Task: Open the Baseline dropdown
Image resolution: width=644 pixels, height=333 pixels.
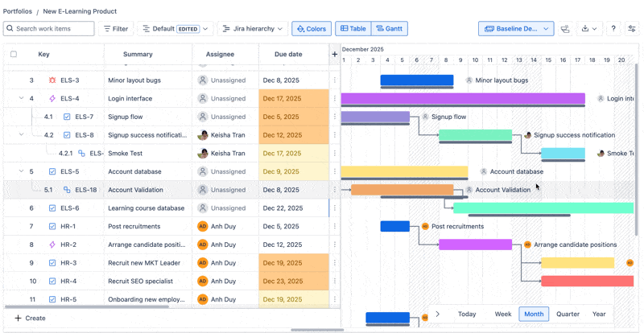Action: [516, 29]
